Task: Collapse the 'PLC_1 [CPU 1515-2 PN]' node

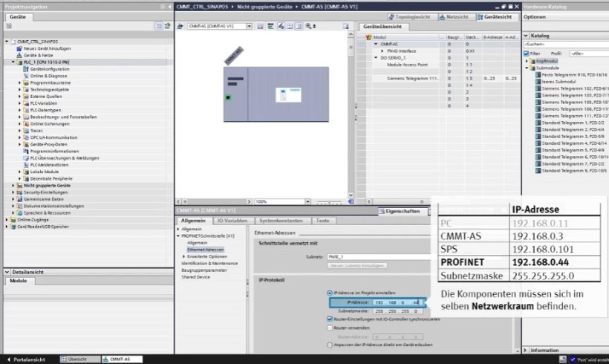Action: coord(13,62)
